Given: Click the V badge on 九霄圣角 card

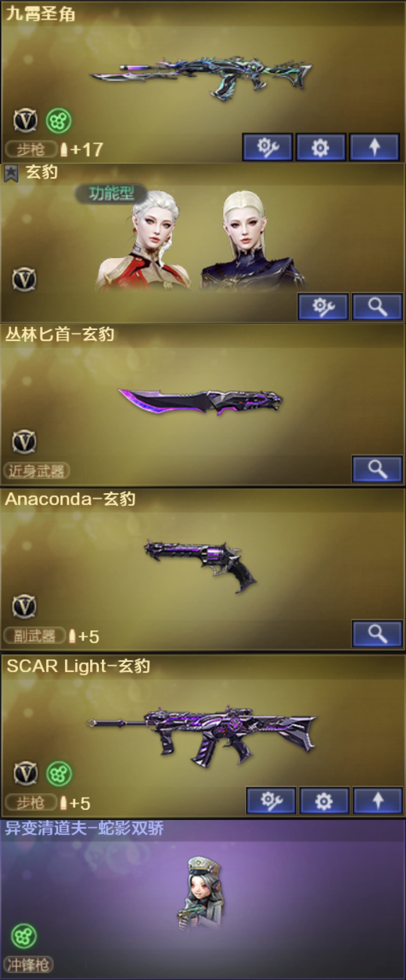Looking at the screenshot, I should point(25,121).
